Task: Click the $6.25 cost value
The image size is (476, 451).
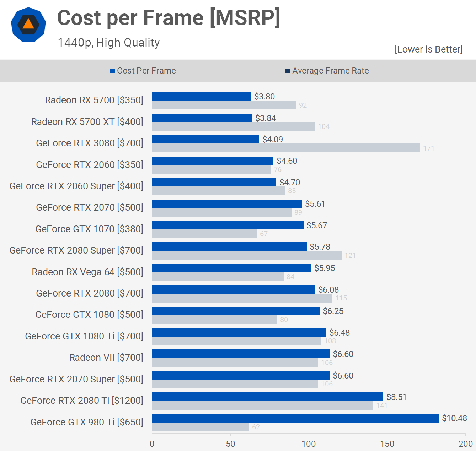Action: click(x=333, y=311)
